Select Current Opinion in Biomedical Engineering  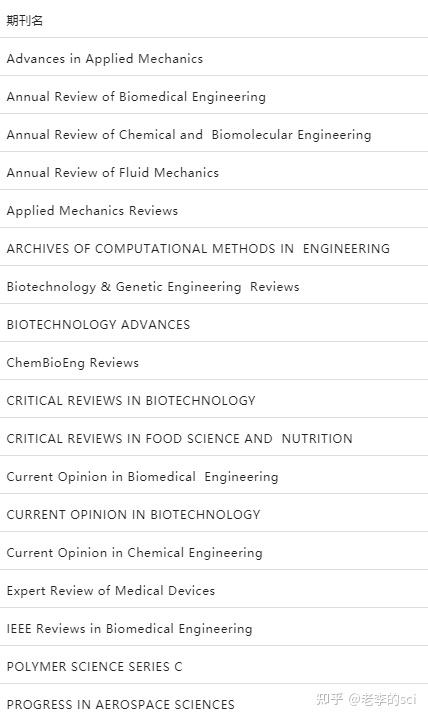pos(142,477)
